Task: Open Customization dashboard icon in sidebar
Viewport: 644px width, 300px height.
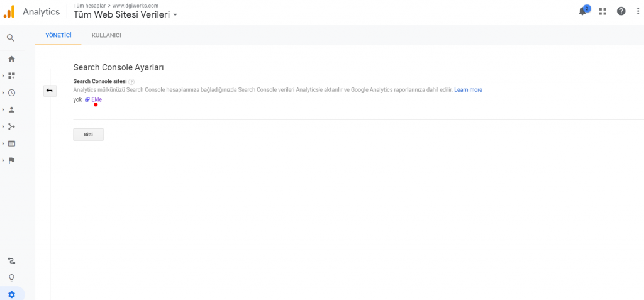Action: coord(11,75)
